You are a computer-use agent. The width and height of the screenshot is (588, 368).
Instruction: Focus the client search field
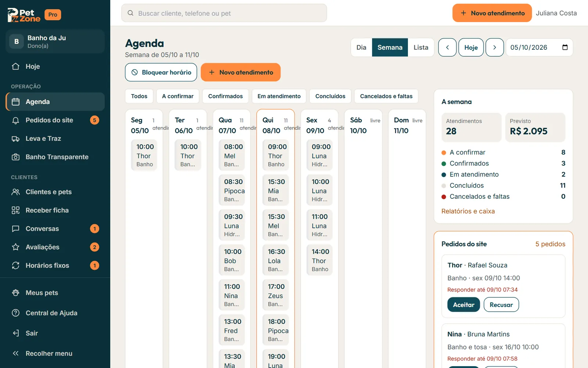pyautogui.click(x=224, y=13)
